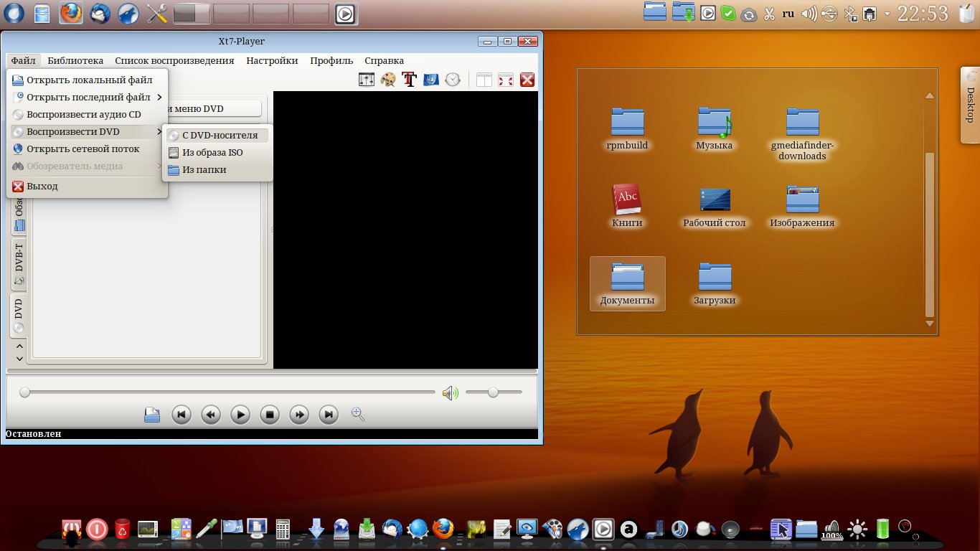This screenshot has width=980, height=551.
Task: Click the color palette toolbar icon
Action: [x=388, y=80]
